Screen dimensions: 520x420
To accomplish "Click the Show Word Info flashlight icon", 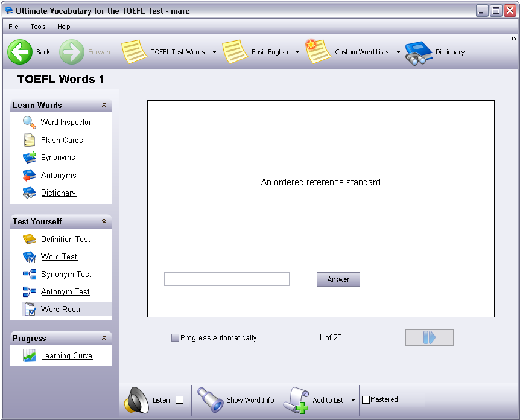I will point(211,400).
